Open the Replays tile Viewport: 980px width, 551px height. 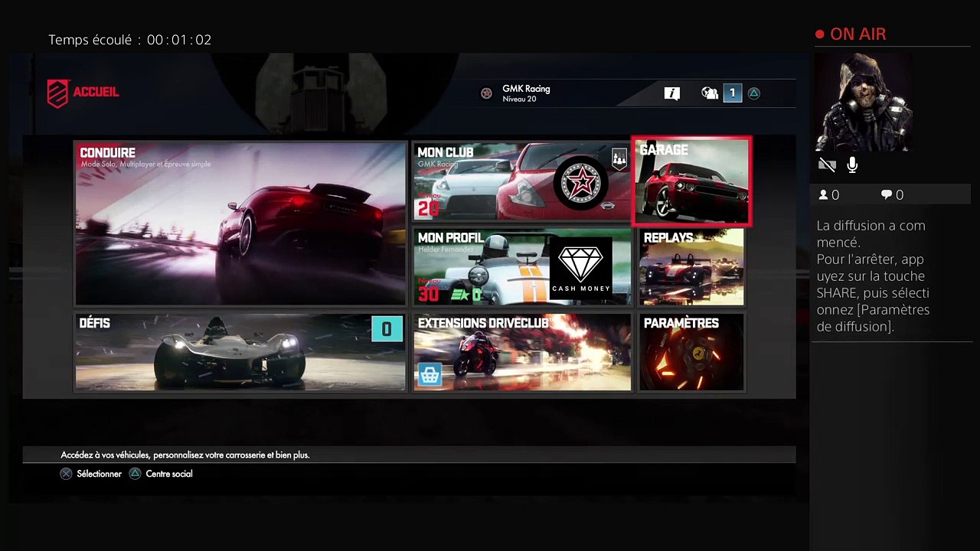coord(691,266)
